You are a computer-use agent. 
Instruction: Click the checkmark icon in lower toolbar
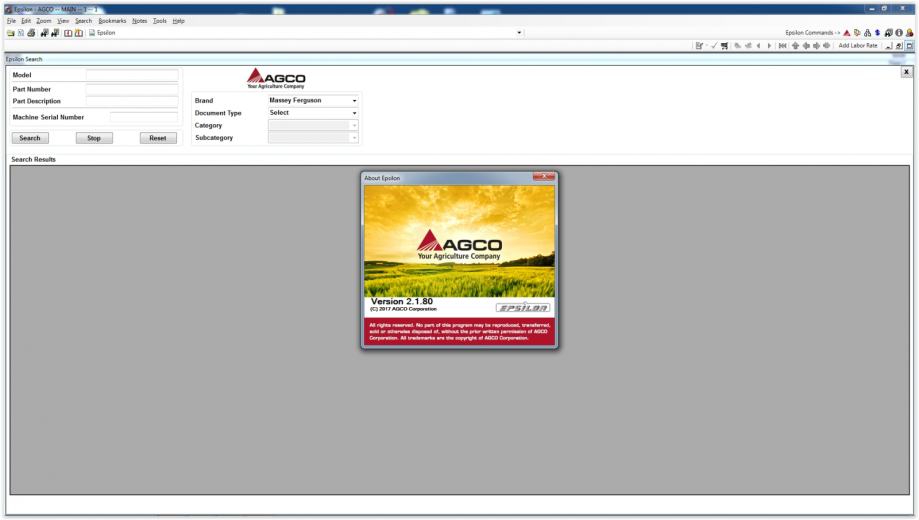point(714,46)
